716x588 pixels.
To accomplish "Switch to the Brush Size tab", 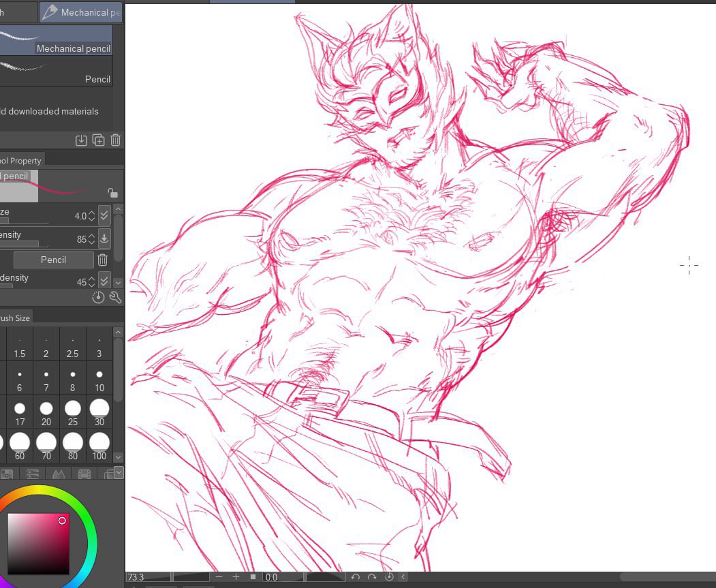I will coord(16,318).
